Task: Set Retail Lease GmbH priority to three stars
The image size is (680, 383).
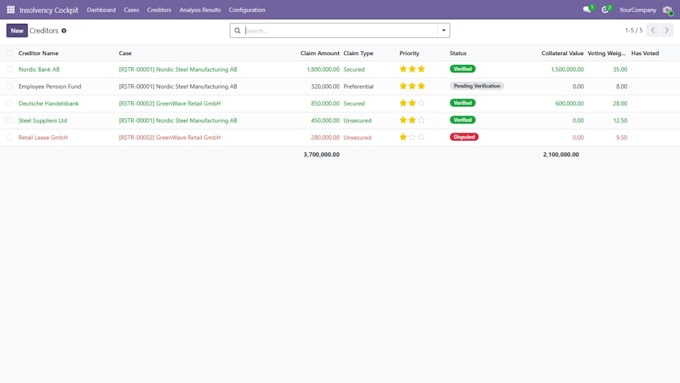Action: pos(421,137)
